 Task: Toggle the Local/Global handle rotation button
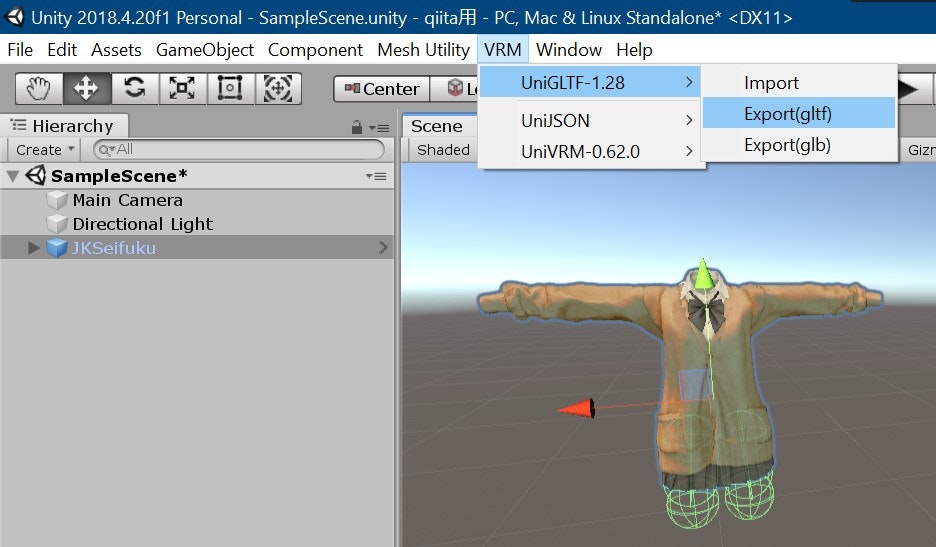(x=454, y=89)
